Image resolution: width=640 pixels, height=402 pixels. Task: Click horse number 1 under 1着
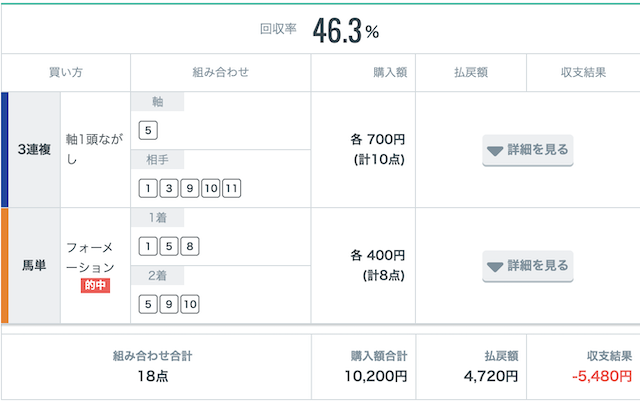(148, 246)
